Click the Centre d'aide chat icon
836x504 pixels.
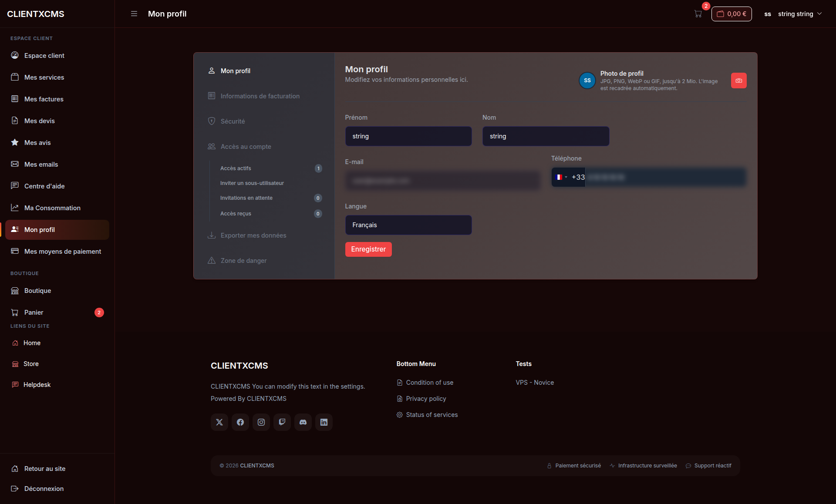pos(15,186)
